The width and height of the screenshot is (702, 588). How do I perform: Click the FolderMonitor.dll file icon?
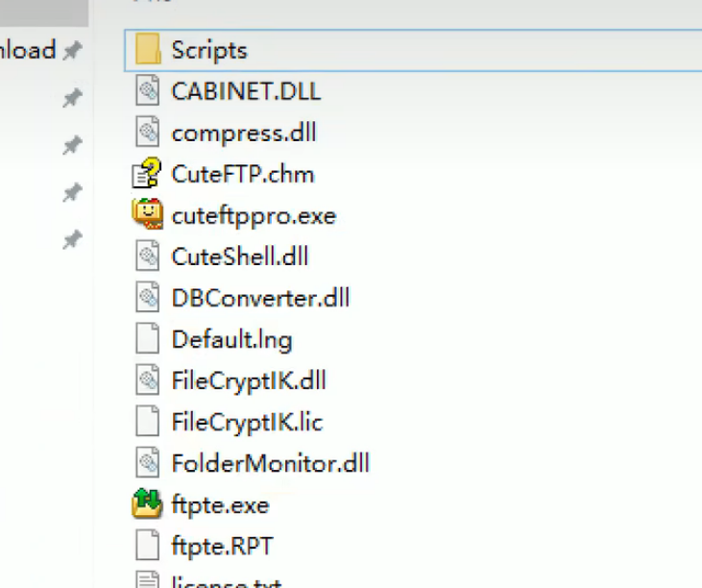147,462
